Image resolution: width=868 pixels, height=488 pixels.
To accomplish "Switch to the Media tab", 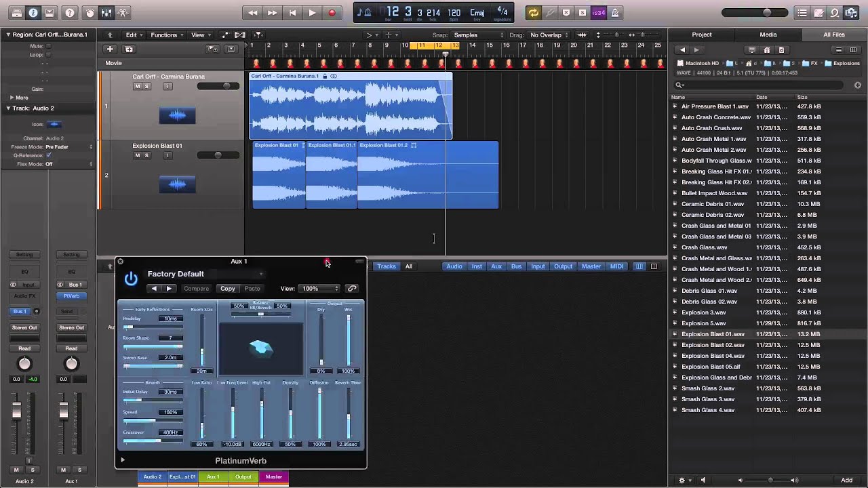I will 768,35.
